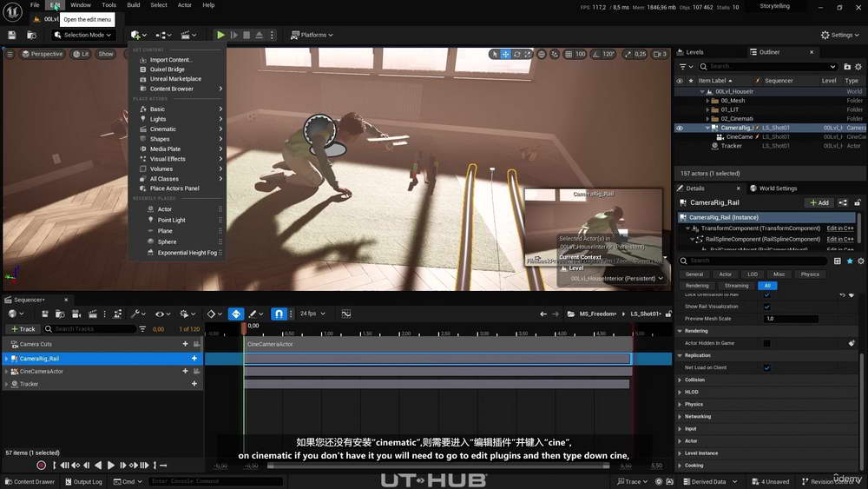Expand the Content Browser submenu
This screenshot has width=868, height=489.
pyautogui.click(x=177, y=89)
